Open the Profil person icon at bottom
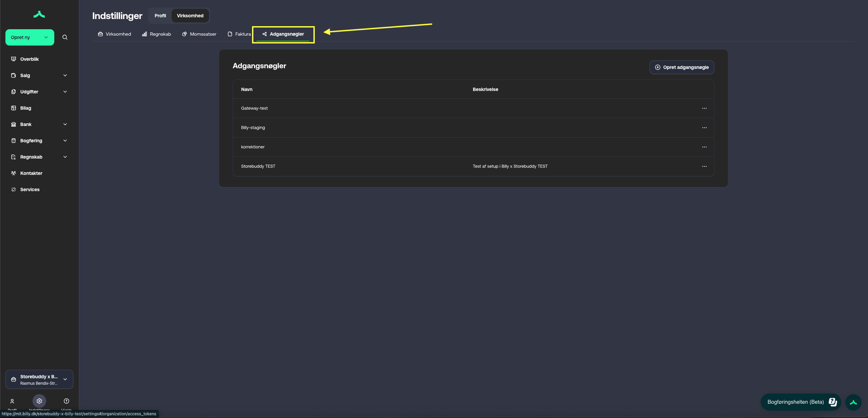Screen dimensions: 868x418 (x=12, y=401)
